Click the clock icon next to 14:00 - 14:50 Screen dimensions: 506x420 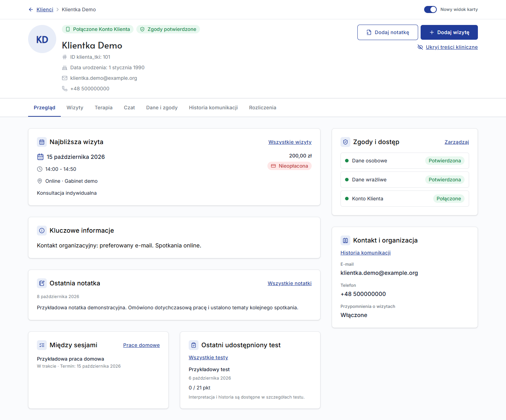pyautogui.click(x=40, y=169)
